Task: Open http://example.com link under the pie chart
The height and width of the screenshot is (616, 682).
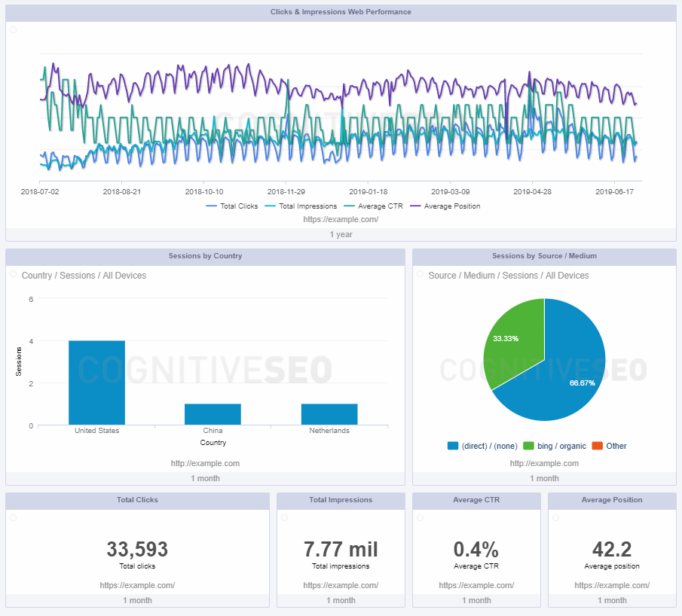Action: coord(544,463)
